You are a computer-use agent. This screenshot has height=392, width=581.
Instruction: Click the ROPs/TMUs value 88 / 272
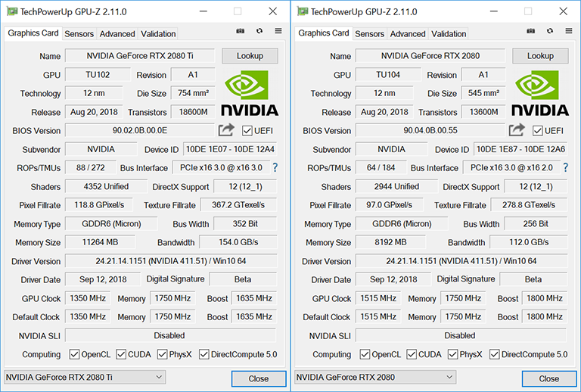91,168
